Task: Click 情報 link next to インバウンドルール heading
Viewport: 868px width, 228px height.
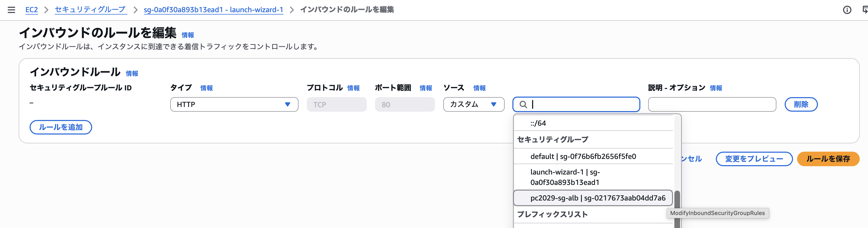Action: coord(132,73)
